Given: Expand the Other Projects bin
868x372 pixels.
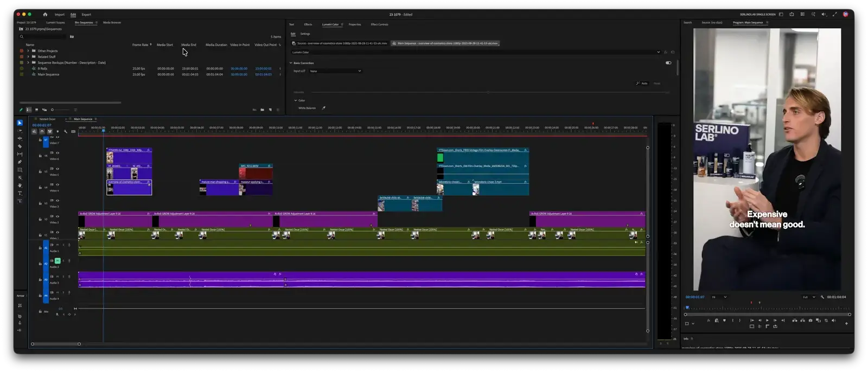Looking at the screenshot, I should [28, 51].
